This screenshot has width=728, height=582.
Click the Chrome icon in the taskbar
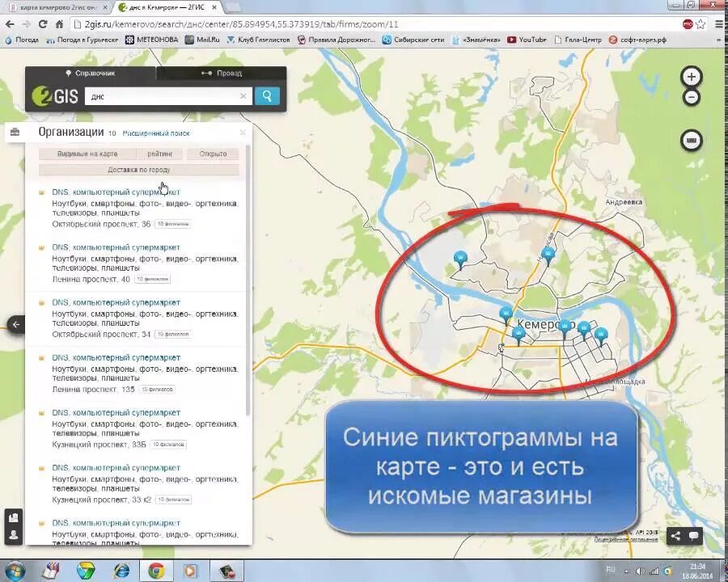point(157,571)
